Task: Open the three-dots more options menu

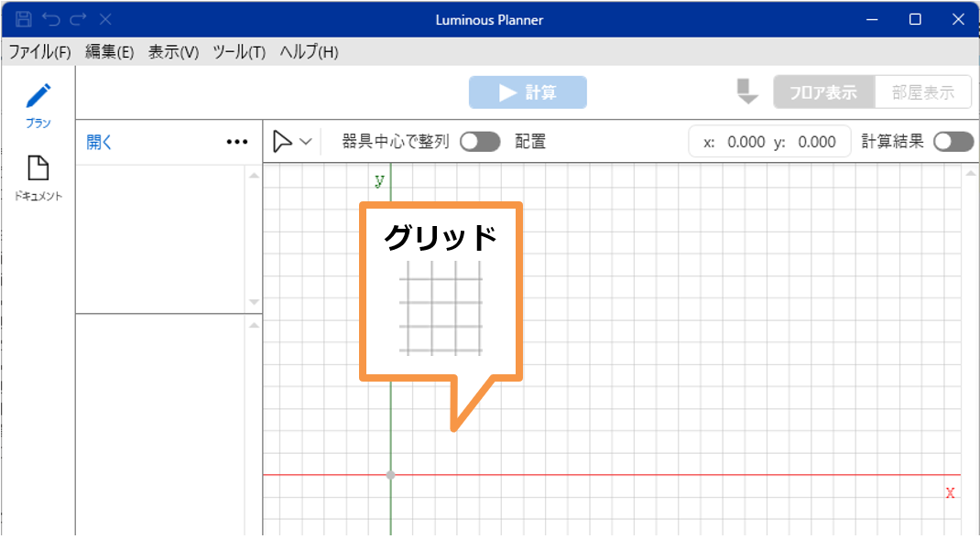Action: tap(237, 142)
